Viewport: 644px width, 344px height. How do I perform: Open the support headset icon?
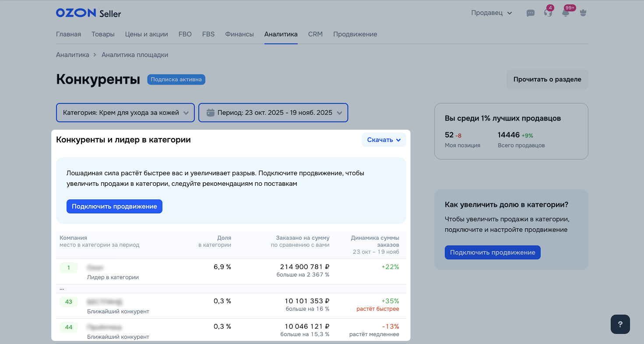tap(548, 13)
